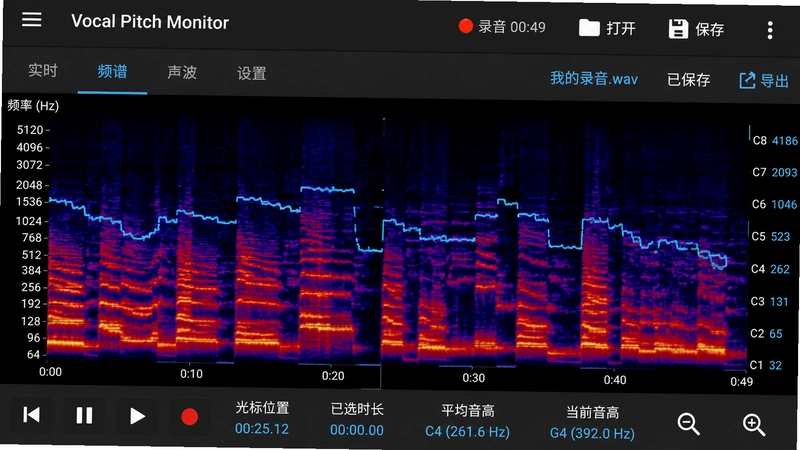Click the average pitch C4 (261.6 Hz)
800x450 pixels.
(467, 432)
